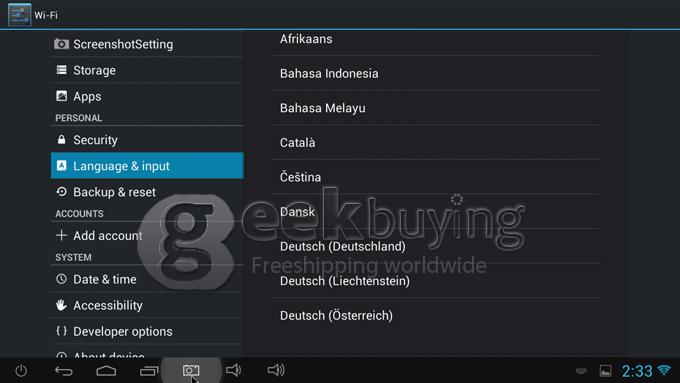
Task: Go back using the back arrow icon
Action: [x=64, y=370]
